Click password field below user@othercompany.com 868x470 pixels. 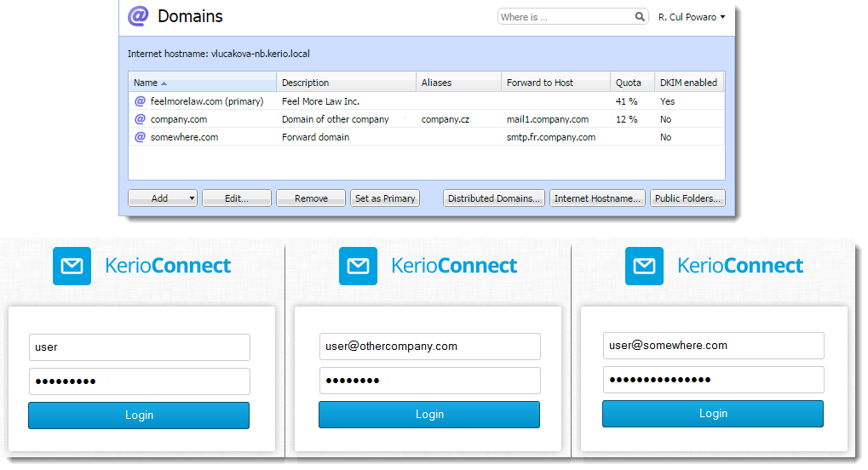[x=429, y=381]
